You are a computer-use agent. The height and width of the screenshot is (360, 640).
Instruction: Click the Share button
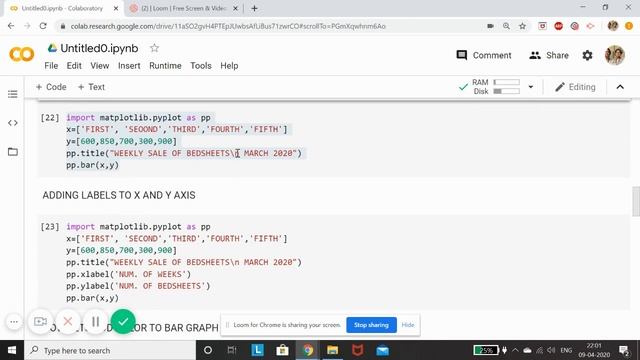coord(549,55)
